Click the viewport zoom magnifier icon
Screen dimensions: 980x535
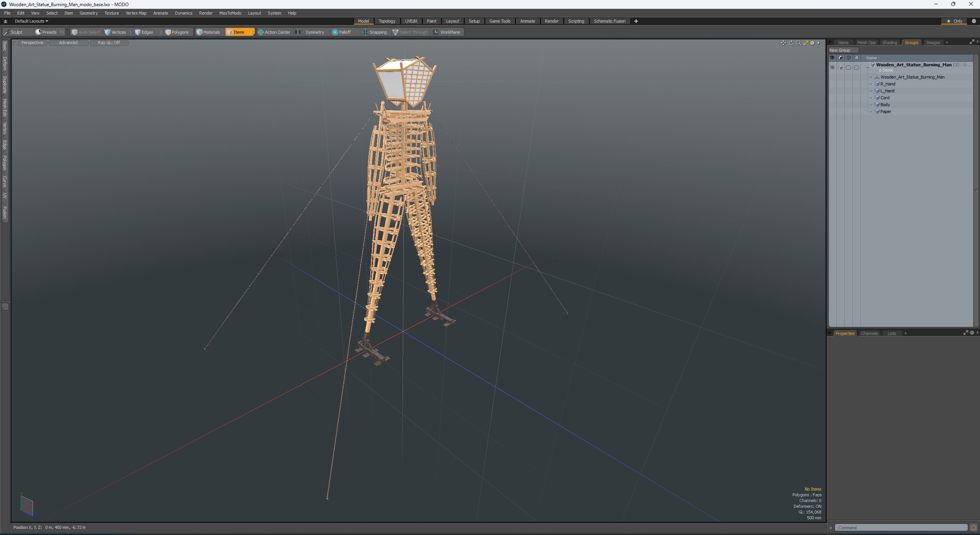coord(798,43)
